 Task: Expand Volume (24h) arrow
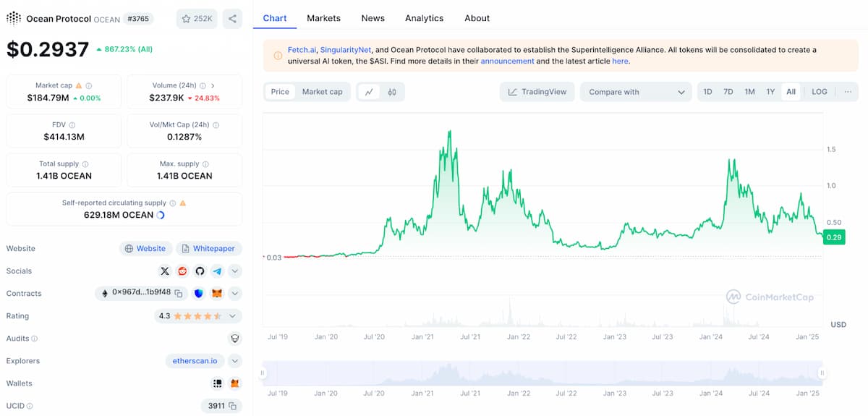click(213, 85)
